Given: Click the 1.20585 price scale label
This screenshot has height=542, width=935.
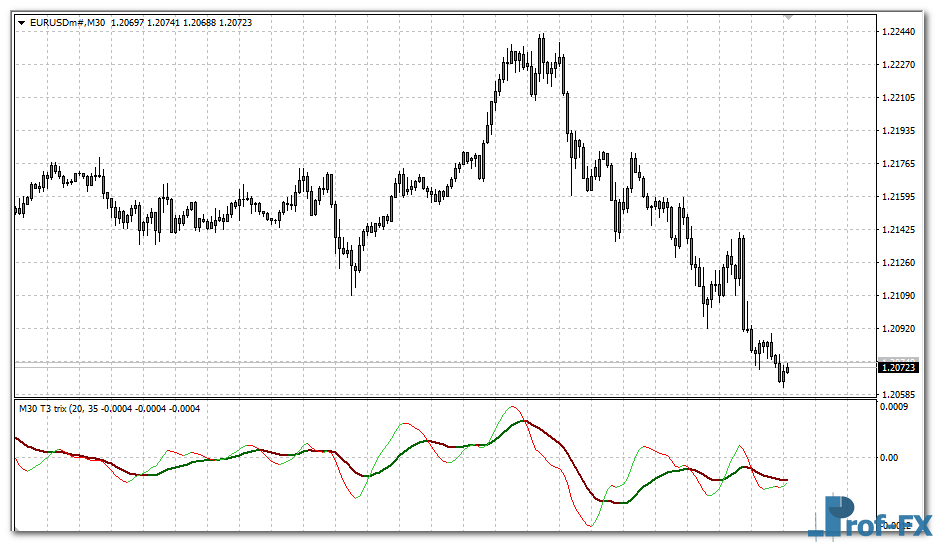Looking at the screenshot, I should point(899,395).
